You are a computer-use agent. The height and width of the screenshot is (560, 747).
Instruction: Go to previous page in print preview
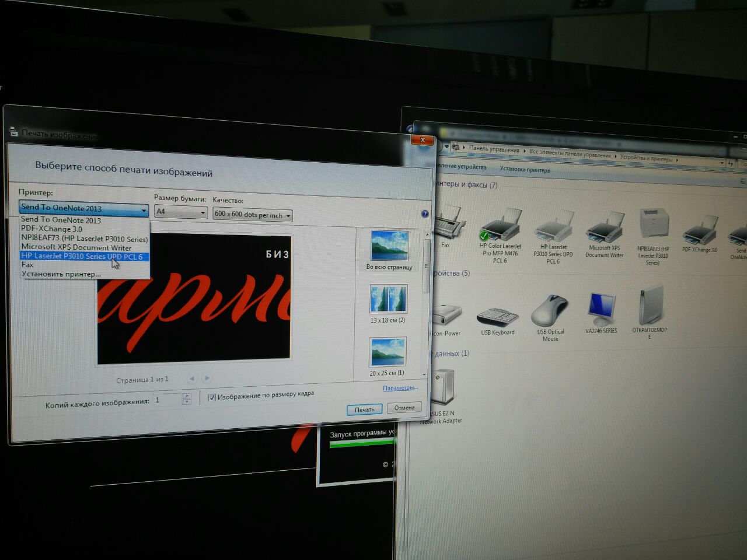(x=192, y=379)
